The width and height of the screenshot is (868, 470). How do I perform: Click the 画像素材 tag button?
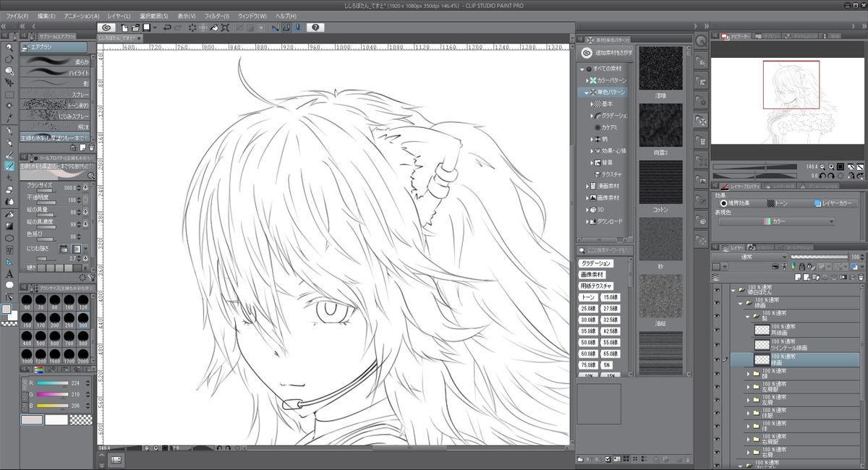click(x=591, y=275)
